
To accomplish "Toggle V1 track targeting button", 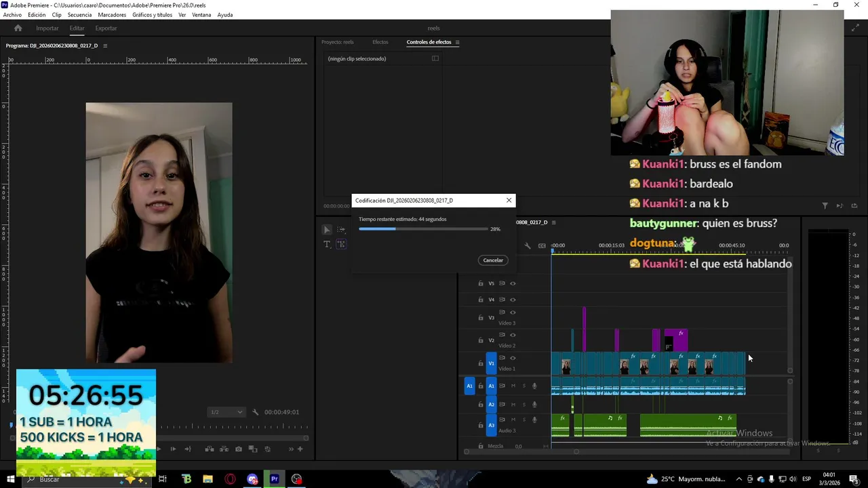I will click(x=492, y=363).
